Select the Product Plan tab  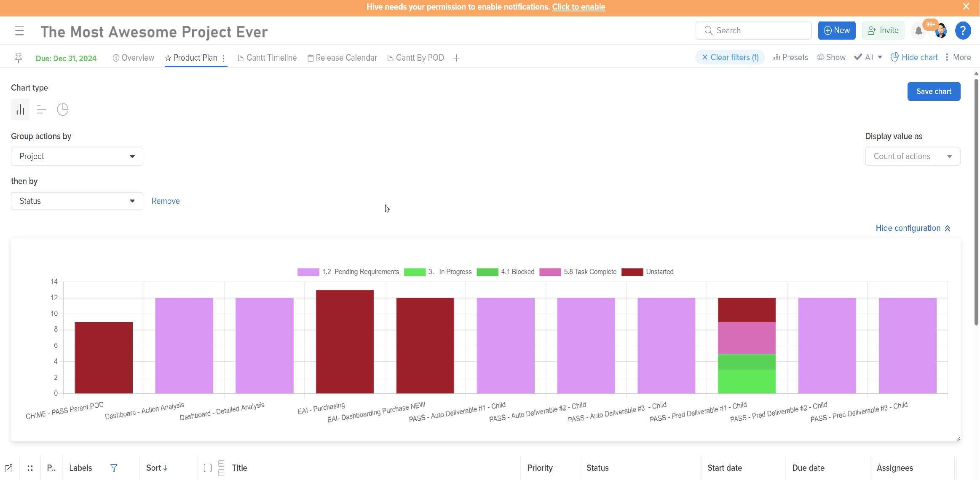(x=191, y=58)
